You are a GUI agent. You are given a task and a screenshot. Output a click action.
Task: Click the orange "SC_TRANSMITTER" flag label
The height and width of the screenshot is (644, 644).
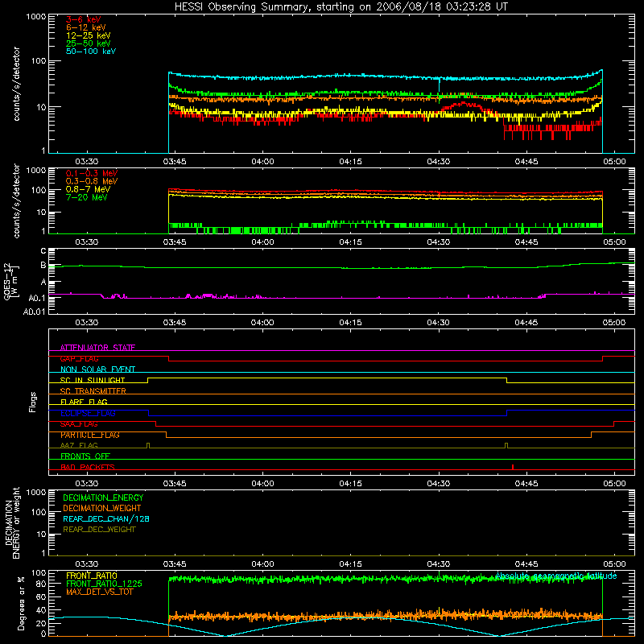pos(93,391)
